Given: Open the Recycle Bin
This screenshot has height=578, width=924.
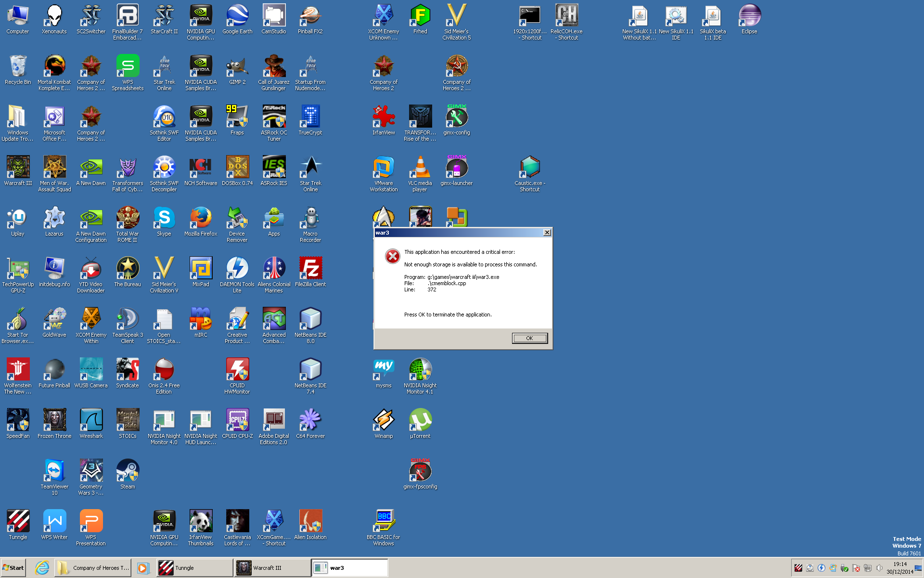Looking at the screenshot, I should point(18,66).
